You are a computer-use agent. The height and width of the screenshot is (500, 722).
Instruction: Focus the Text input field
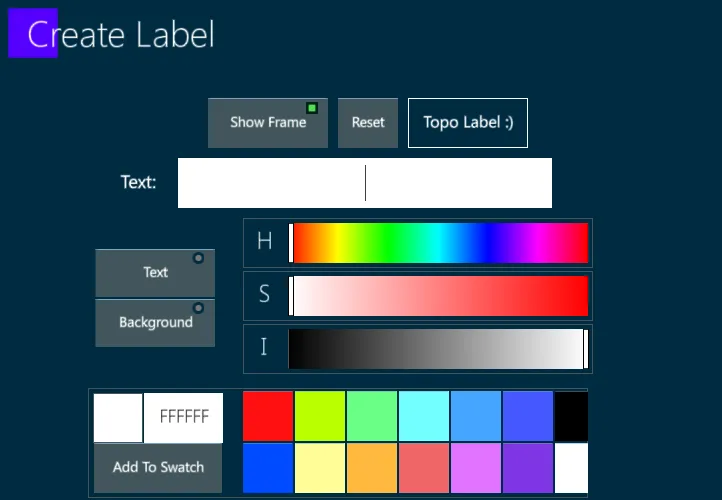[365, 183]
